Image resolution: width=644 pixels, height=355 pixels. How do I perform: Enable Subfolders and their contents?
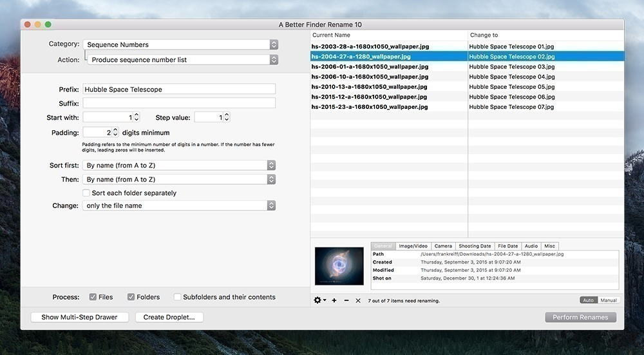177,297
